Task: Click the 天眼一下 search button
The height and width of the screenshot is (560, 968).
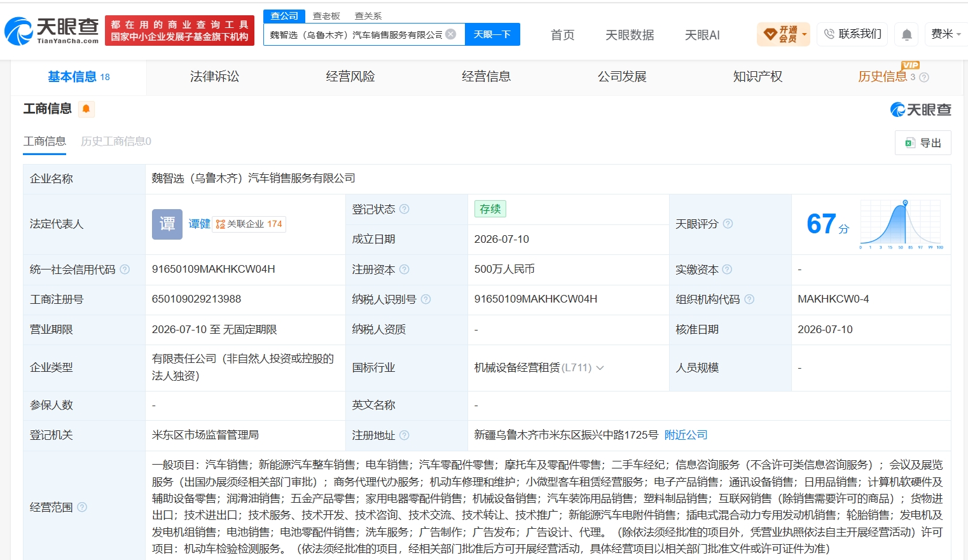Action: [492, 34]
